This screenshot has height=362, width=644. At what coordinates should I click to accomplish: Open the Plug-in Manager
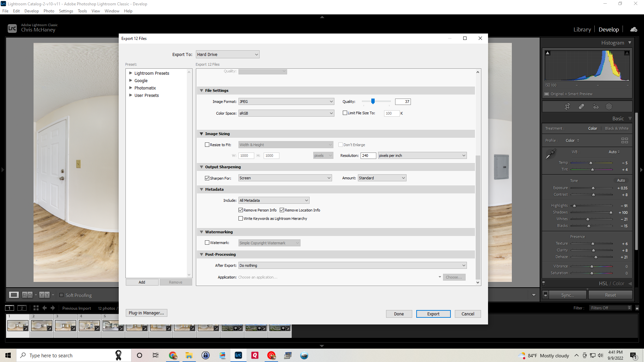pyautogui.click(x=146, y=313)
